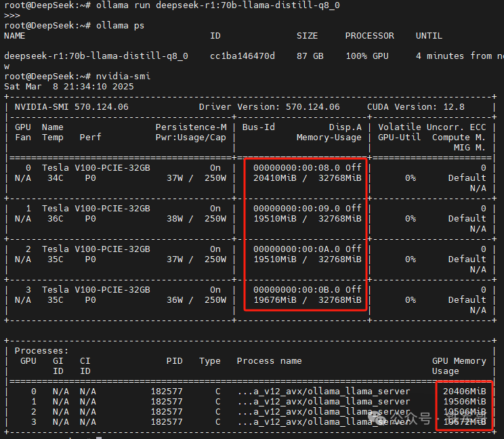The height and width of the screenshot is (439, 504).
Task: Click GPU 2 memory usage 19510MiB
Action: point(275,259)
